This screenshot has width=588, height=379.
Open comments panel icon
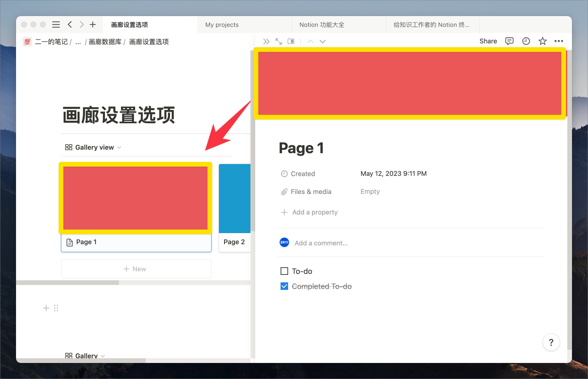tap(509, 41)
